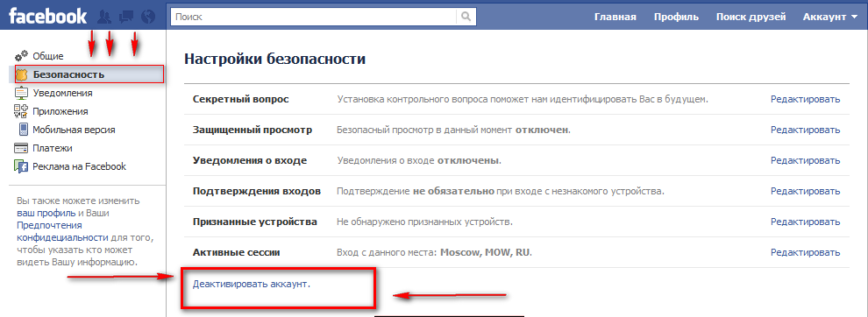
Task: Click the search magnifier button
Action: click(466, 17)
